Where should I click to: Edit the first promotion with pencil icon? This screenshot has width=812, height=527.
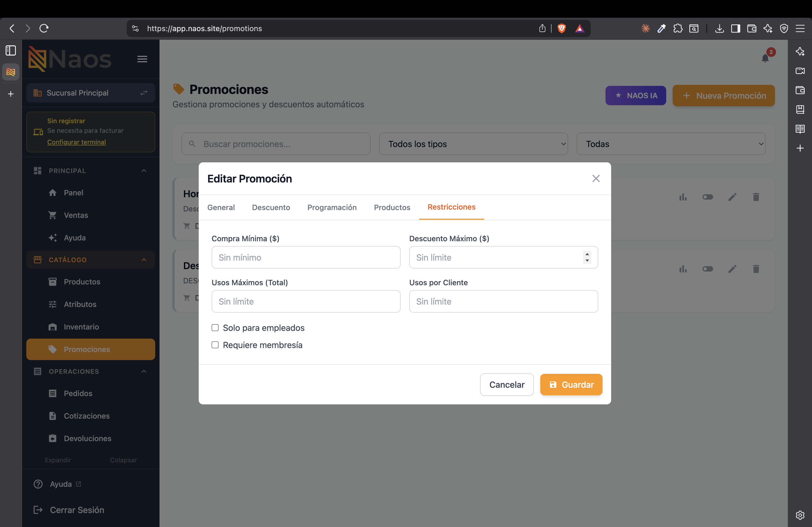[x=732, y=197]
